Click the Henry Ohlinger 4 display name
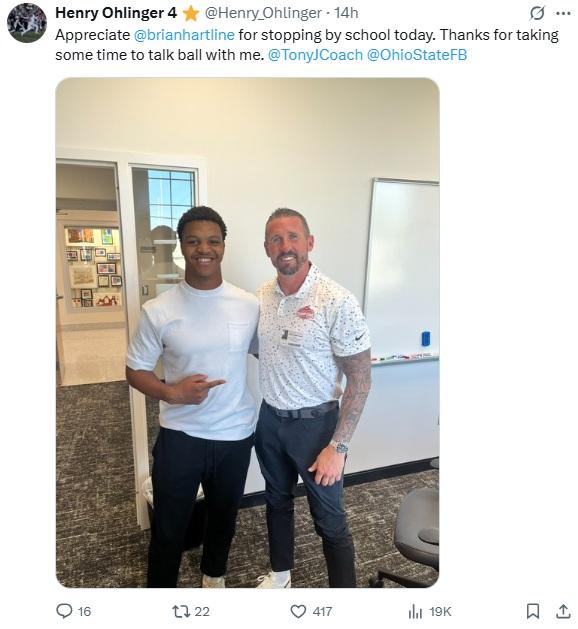 116,13
